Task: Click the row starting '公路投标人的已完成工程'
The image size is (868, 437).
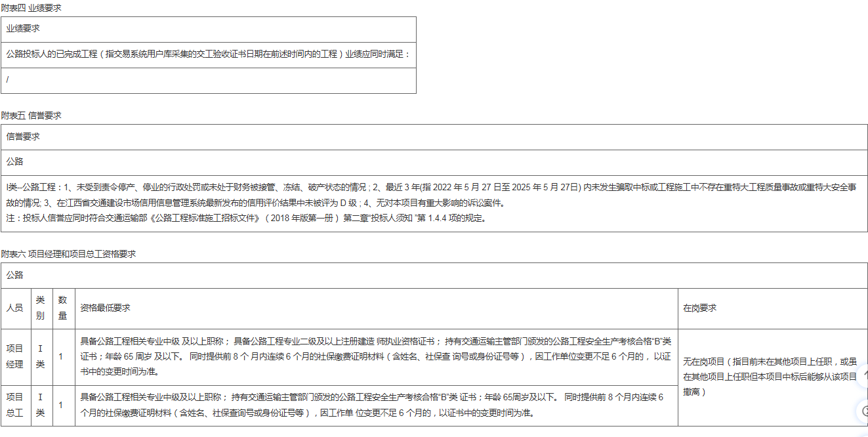Action: pyautogui.click(x=209, y=55)
